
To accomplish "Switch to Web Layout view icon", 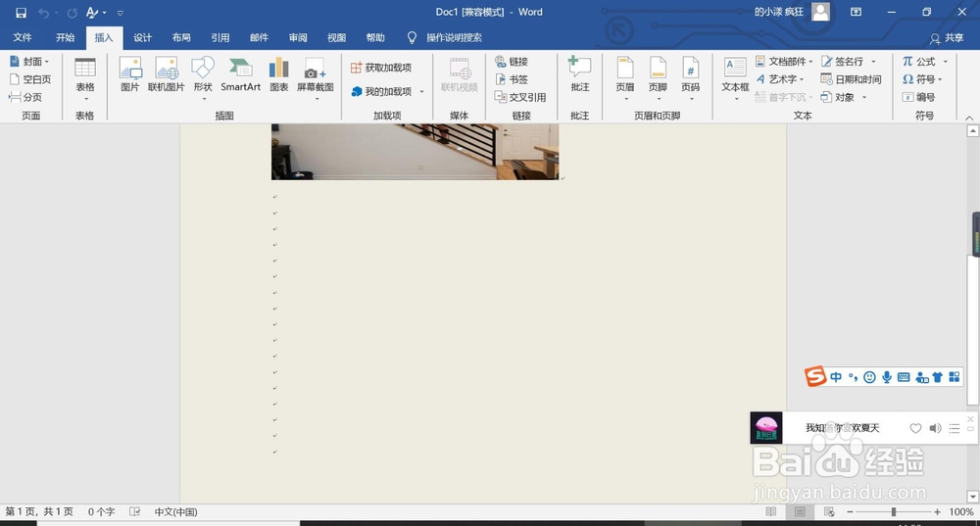I will tap(829, 511).
